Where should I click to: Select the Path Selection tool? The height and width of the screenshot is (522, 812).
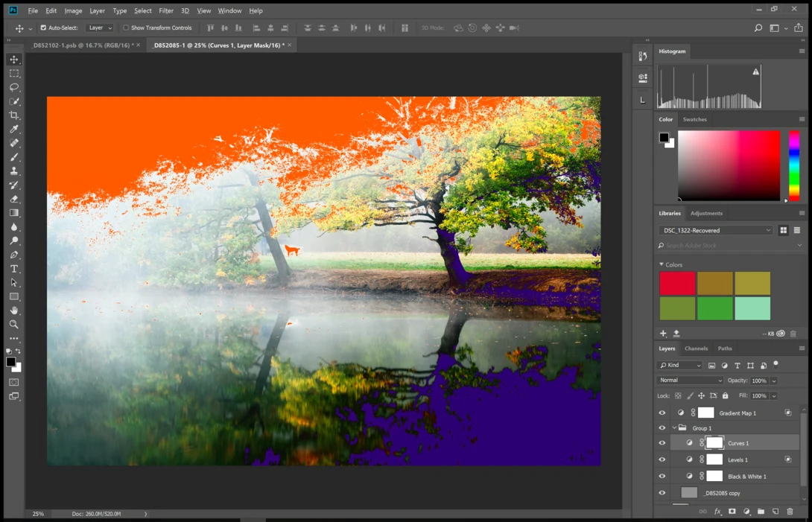[14, 283]
